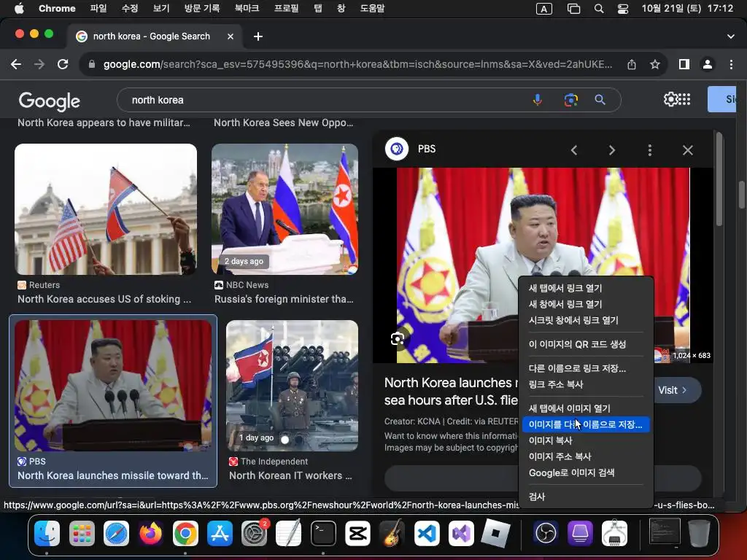This screenshot has width=747, height=560.
Task: Select 'Google로 이미지 검색' item
Action: click(x=586, y=472)
